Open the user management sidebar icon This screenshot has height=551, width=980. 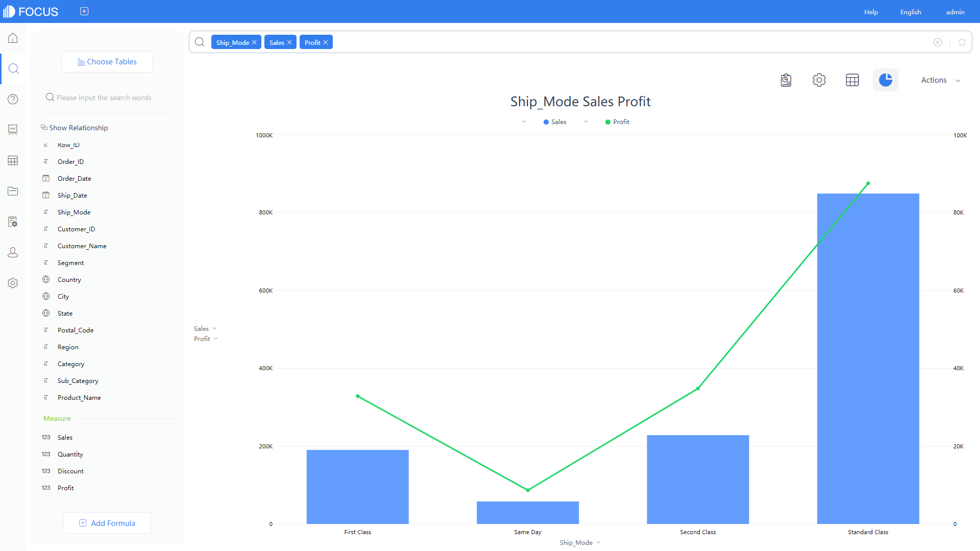click(x=13, y=252)
